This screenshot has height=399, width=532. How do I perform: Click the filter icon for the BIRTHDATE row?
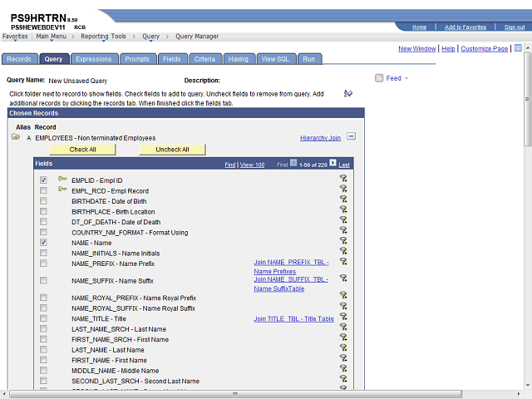point(342,199)
